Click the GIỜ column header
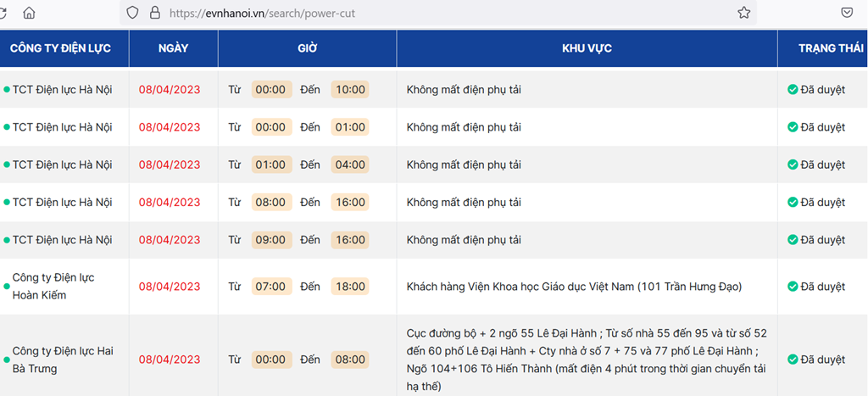868x396 pixels. pos(307,48)
